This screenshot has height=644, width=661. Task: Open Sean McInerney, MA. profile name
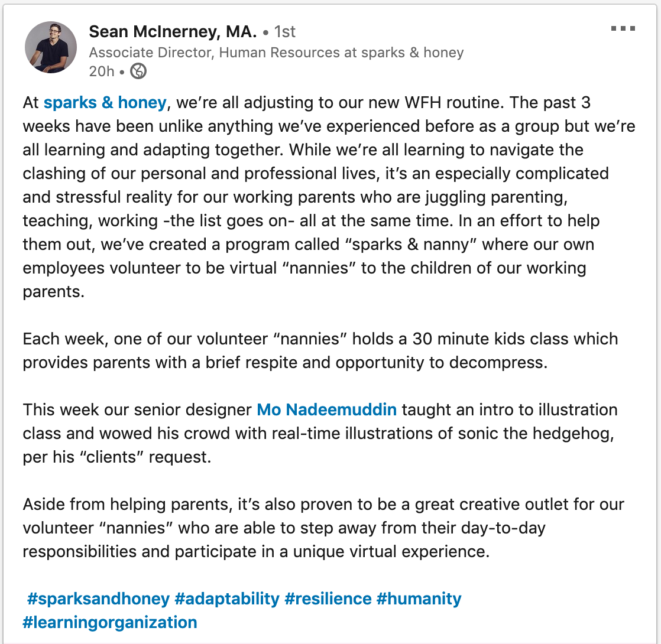[173, 31]
